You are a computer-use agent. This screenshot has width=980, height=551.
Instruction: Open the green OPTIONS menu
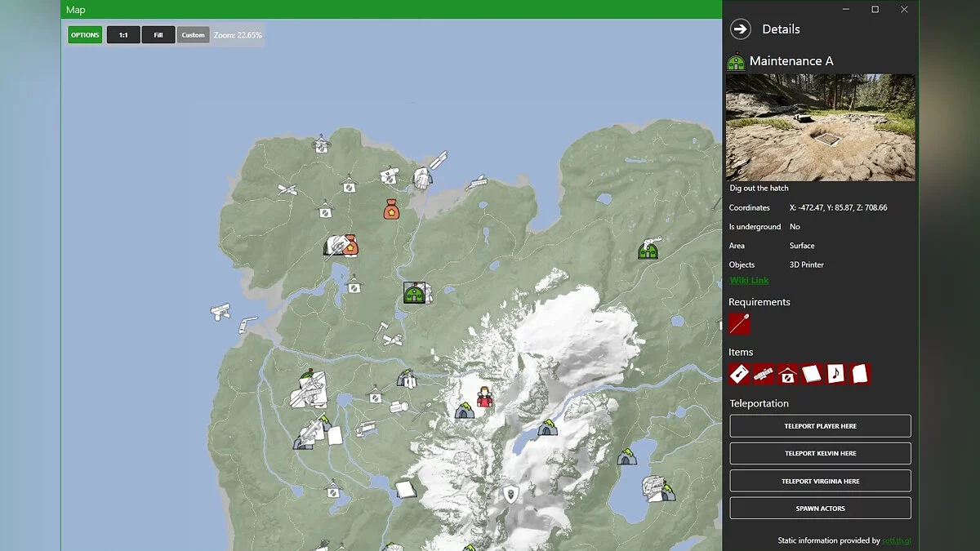tap(85, 35)
